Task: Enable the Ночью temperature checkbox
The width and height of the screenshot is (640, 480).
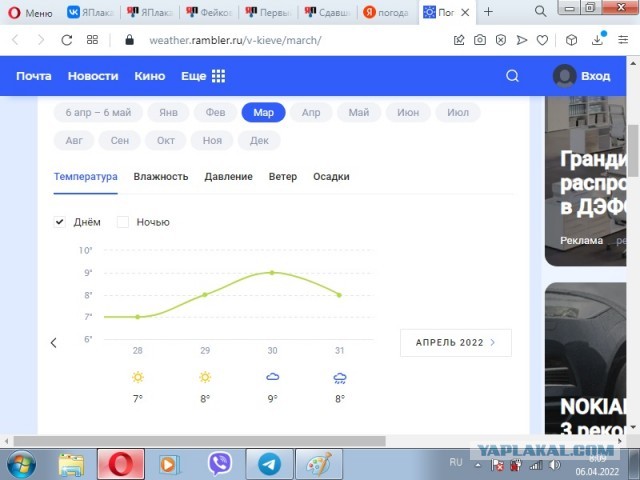Action: [123, 222]
